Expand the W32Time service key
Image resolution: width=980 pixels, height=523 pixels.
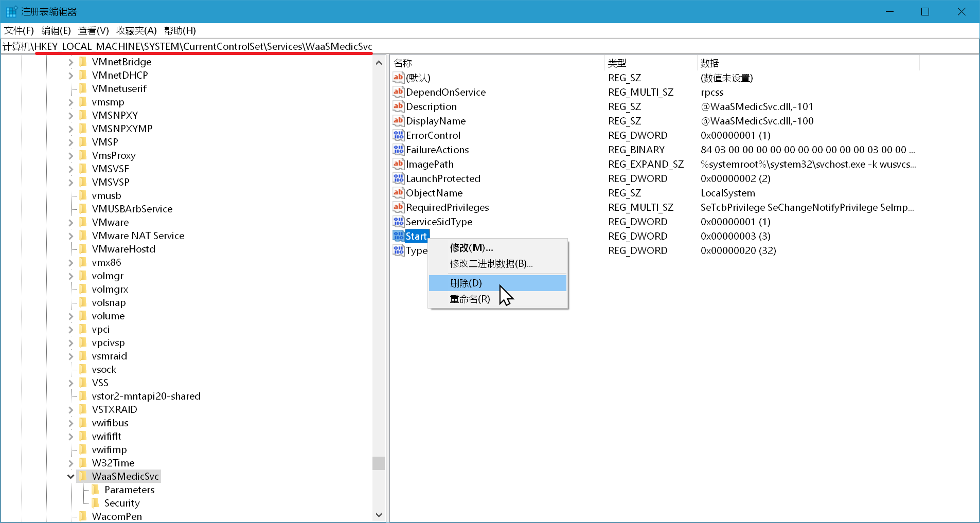[x=70, y=463]
